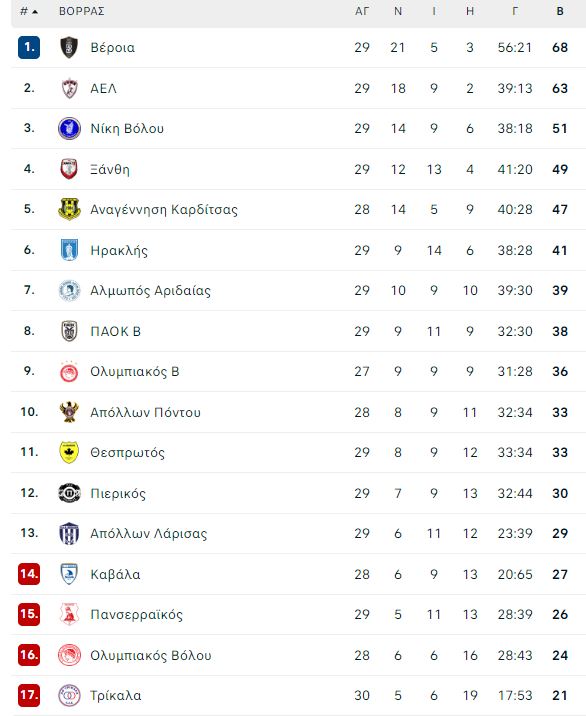Click the Αναγέννηση Καρδίτσας yellow-black crest

(x=69, y=209)
